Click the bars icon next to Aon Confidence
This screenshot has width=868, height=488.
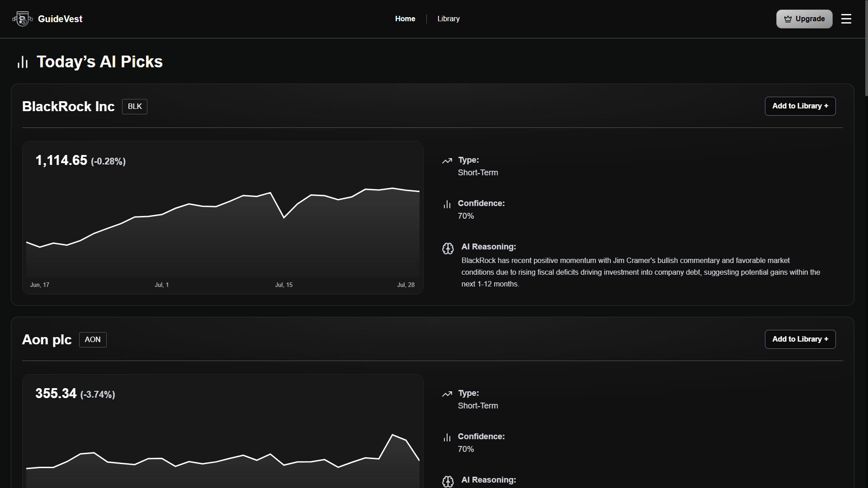coord(447,437)
